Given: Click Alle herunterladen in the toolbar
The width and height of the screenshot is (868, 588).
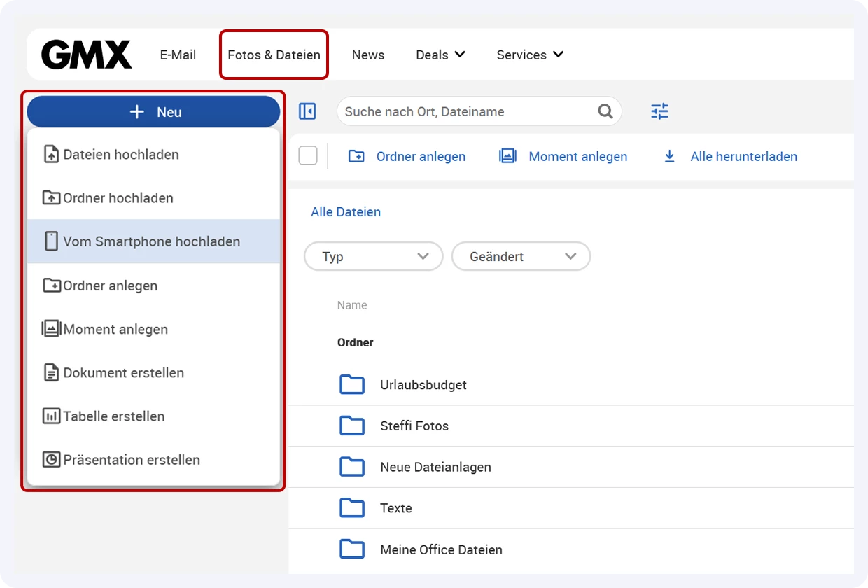Looking at the screenshot, I should (x=730, y=156).
